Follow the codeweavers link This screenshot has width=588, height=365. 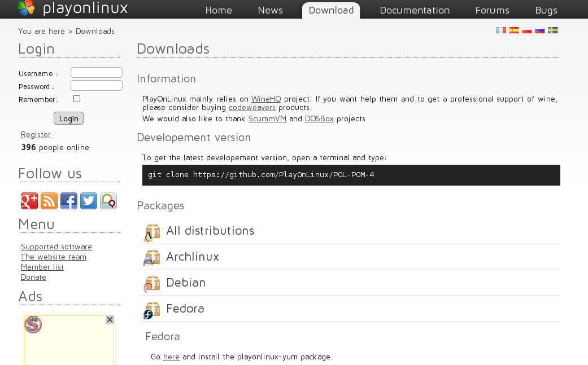tap(252, 107)
